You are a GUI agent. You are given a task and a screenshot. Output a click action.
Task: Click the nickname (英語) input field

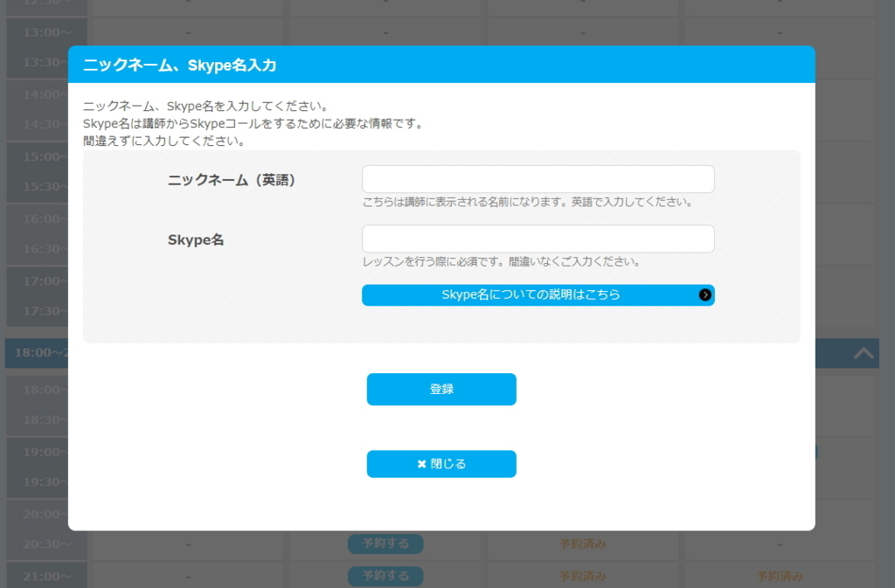pyautogui.click(x=538, y=180)
